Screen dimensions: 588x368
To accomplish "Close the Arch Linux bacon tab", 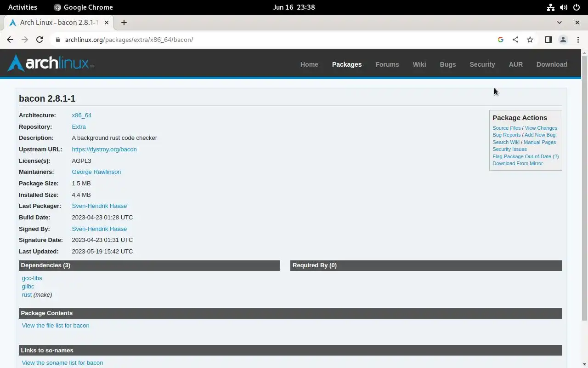I will (107, 23).
